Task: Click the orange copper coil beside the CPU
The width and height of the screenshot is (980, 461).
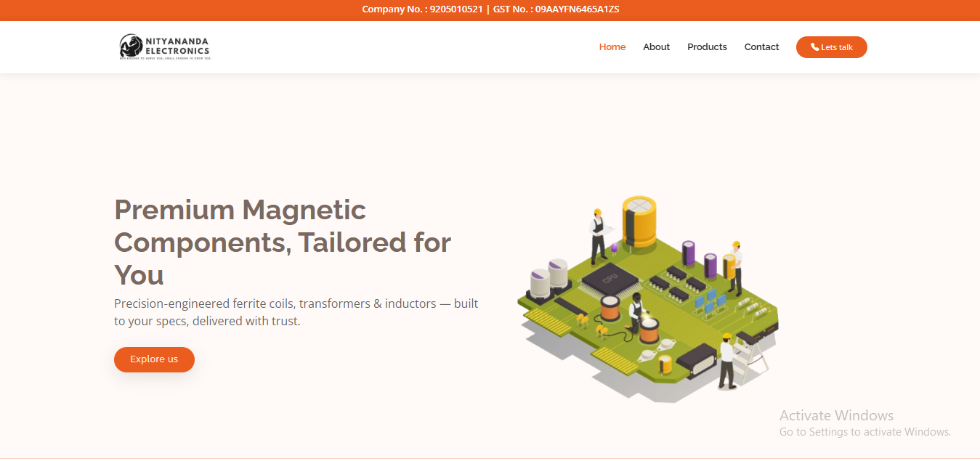Action: [610, 307]
